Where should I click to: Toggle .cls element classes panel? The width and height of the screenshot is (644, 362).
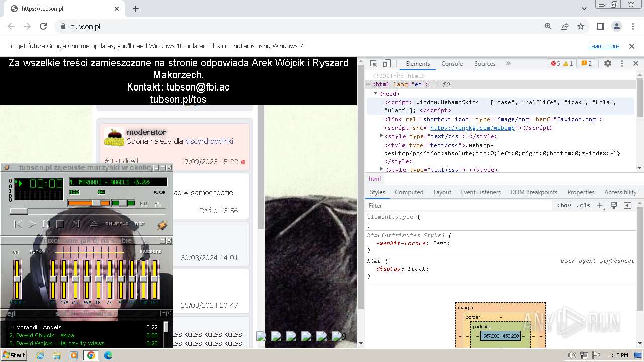pyautogui.click(x=583, y=206)
